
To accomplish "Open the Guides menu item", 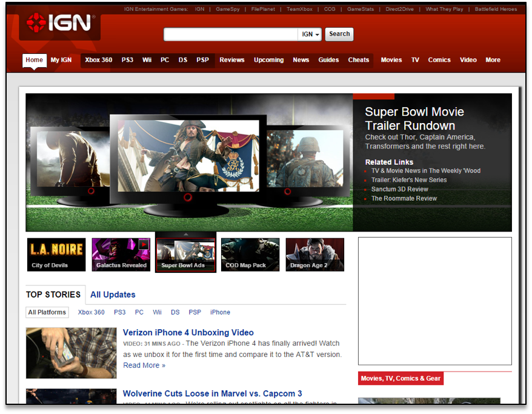I will (328, 60).
